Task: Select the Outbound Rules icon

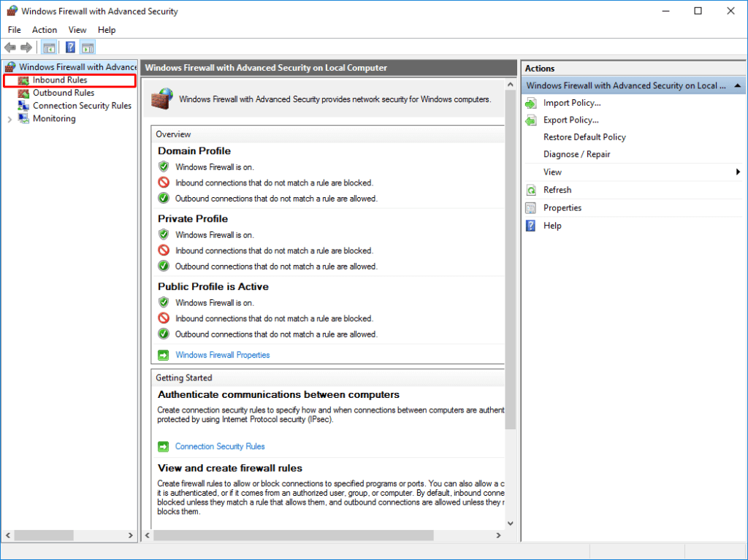Action: click(x=24, y=93)
